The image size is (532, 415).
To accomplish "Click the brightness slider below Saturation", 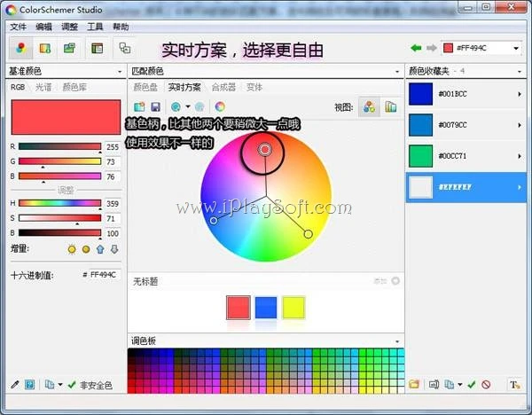I will click(59, 233).
